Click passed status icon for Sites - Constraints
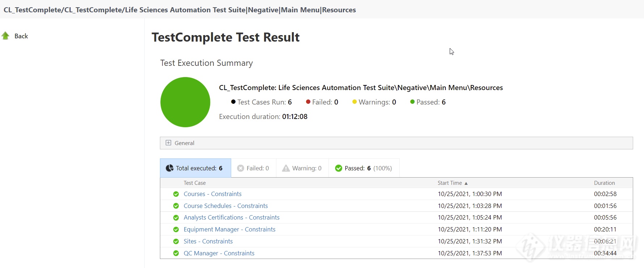The image size is (644, 268). [176, 242]
